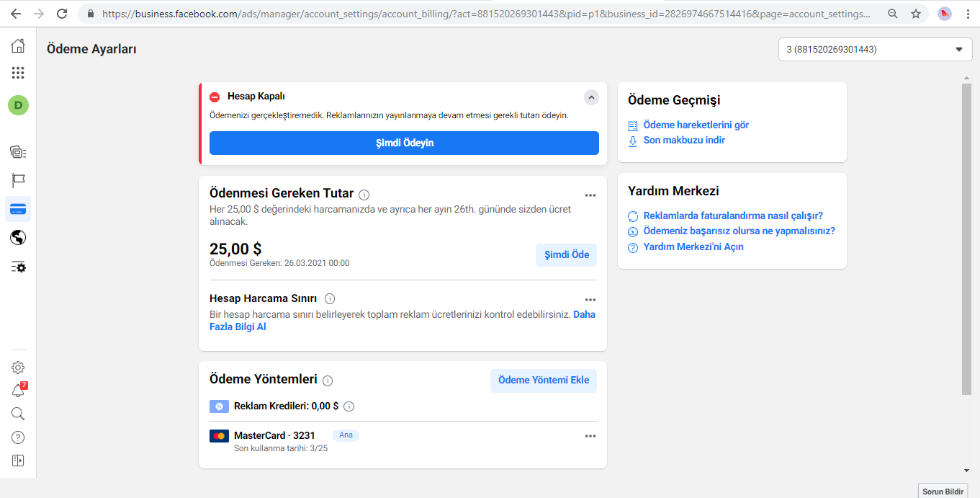Open three-dot menu for Ödenmesi Gereken Tutar
Image resolution: width=980 pixels, height=498 pixels.
pyautogui.click(x=590, y=195)
